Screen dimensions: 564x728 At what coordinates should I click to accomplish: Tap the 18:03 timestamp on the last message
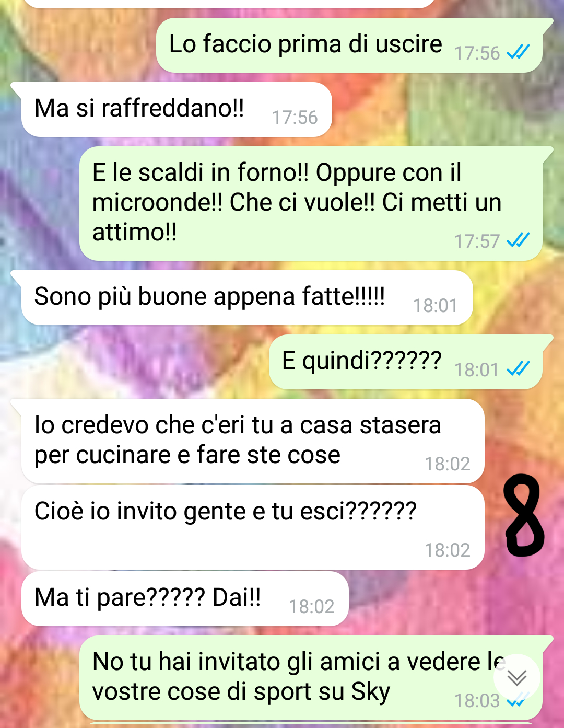(x=477, y=701)
